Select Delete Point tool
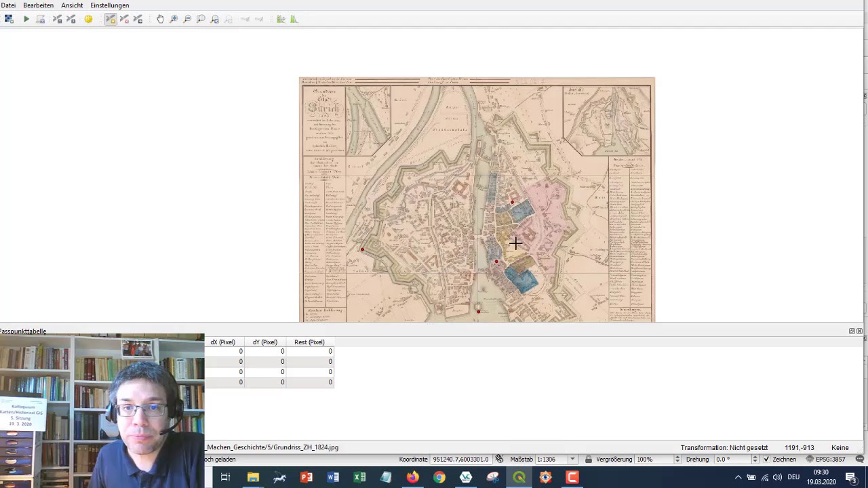 (x=124, y=19)
